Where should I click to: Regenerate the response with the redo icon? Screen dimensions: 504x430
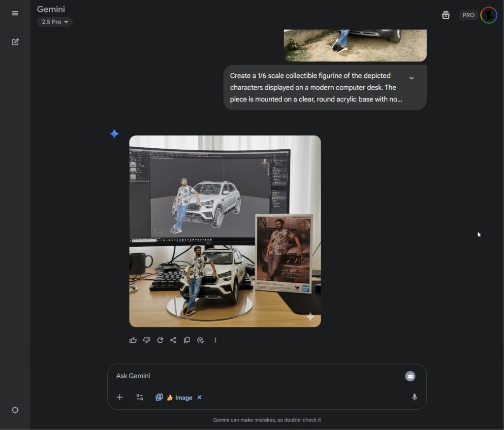tap(160, 340)
